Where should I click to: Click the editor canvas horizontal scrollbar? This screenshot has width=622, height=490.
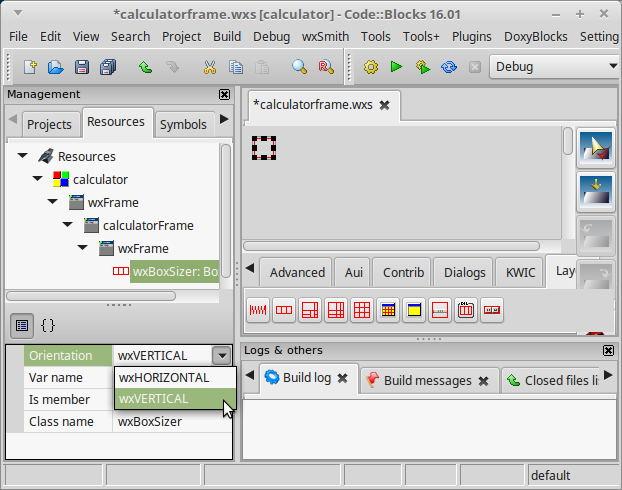point(391,246)
